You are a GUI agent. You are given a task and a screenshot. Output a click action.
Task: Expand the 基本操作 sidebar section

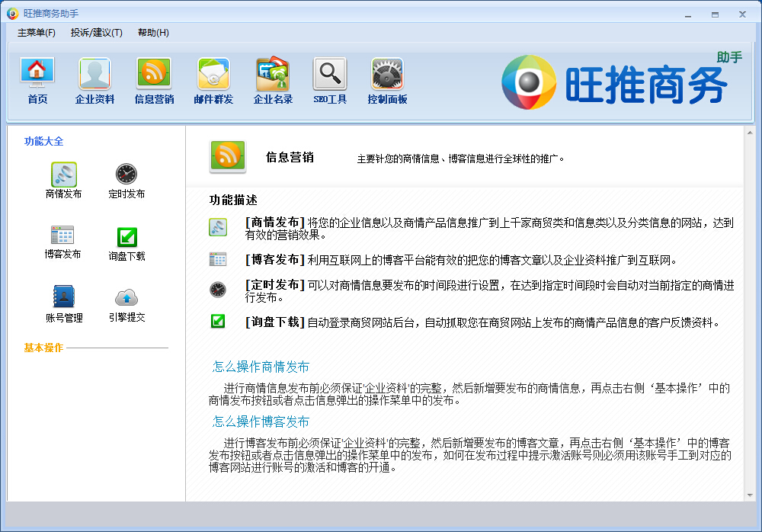click(43, 348)
